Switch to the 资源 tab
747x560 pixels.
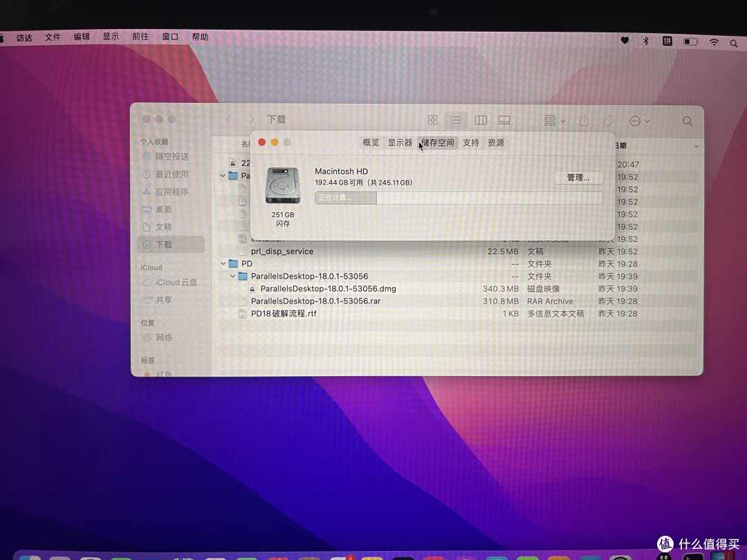pos(495,142)
